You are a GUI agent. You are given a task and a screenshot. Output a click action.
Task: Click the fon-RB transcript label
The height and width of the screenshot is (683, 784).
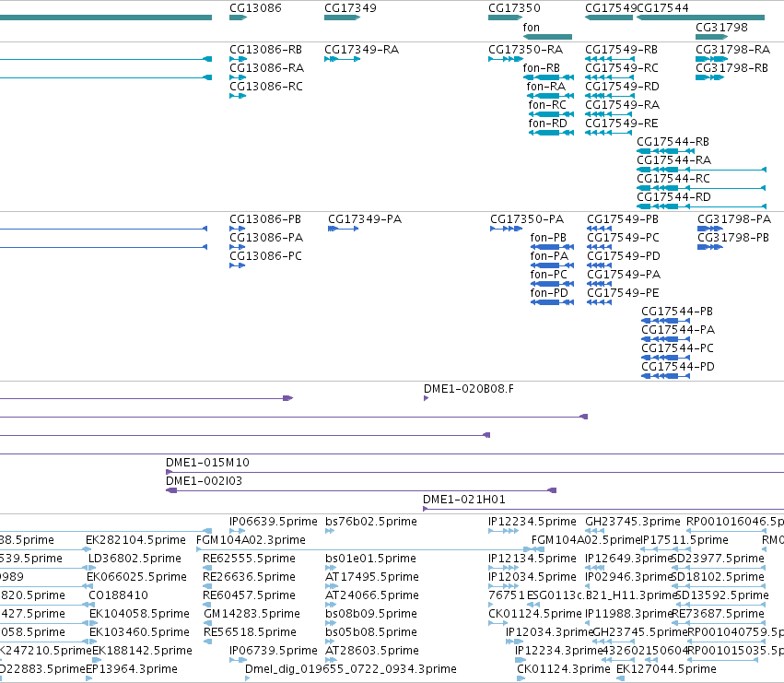point(542,68)
